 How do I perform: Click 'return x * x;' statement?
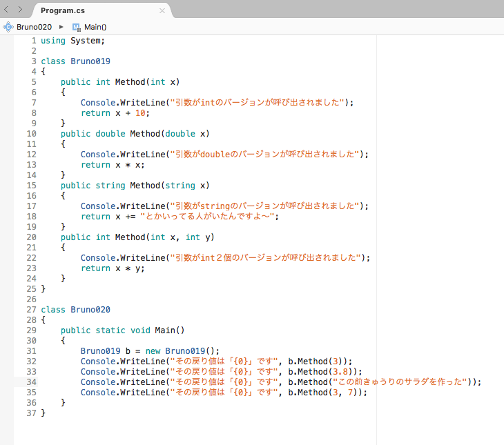[113, 165]
